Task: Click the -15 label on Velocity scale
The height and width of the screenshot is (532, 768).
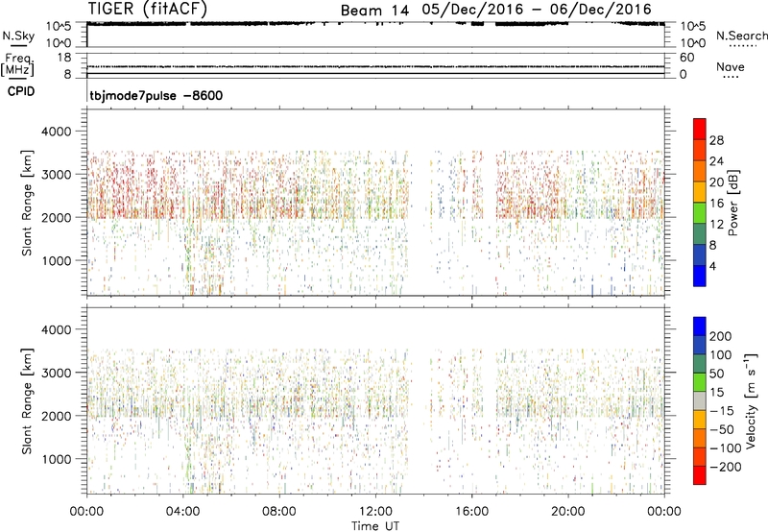Action: click(722, 411)
